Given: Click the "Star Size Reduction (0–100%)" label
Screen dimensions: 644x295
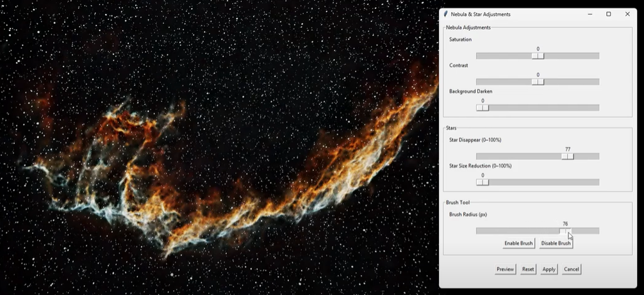Looking at the screenshot, I should point(480,166).
